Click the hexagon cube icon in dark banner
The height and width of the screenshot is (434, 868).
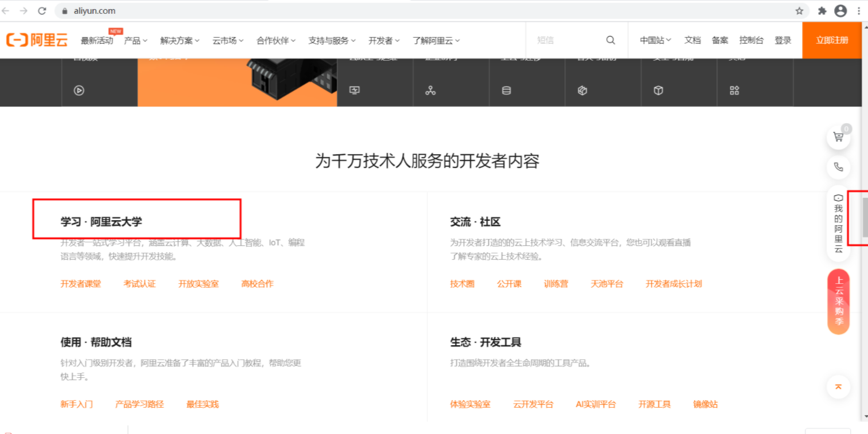tap(582, 90)
